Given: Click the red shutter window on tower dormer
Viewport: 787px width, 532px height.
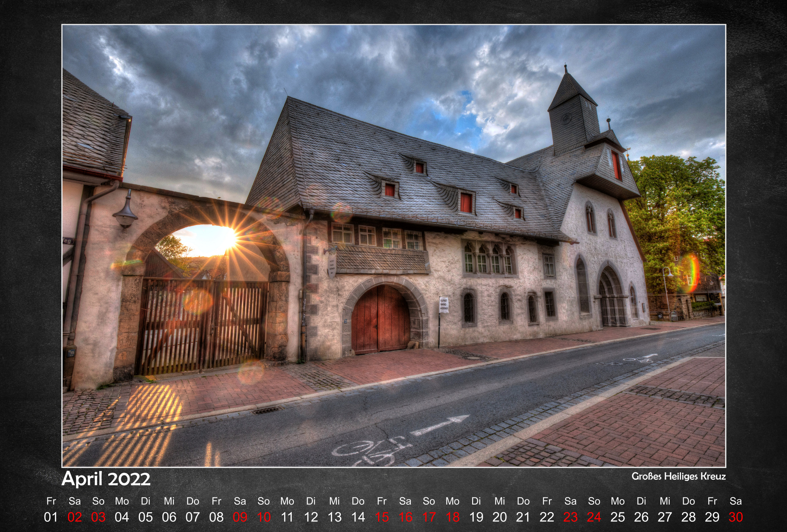Looking at the screenshot, I should 616,165.
